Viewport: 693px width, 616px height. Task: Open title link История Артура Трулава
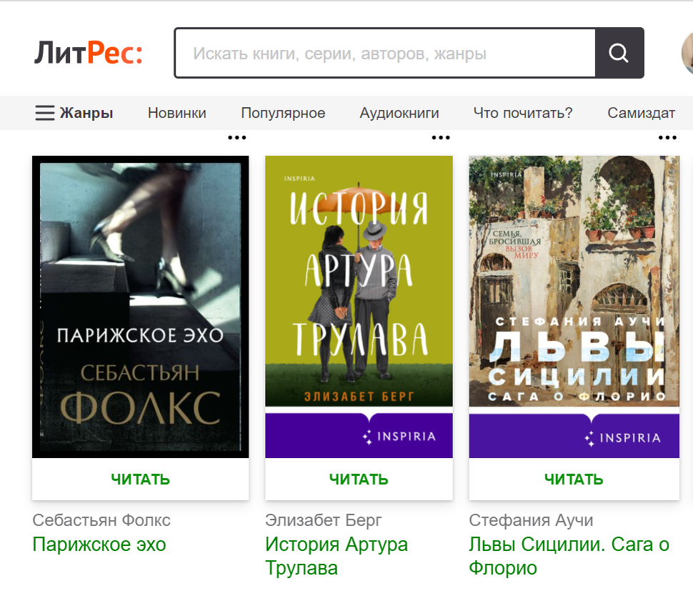336,556
